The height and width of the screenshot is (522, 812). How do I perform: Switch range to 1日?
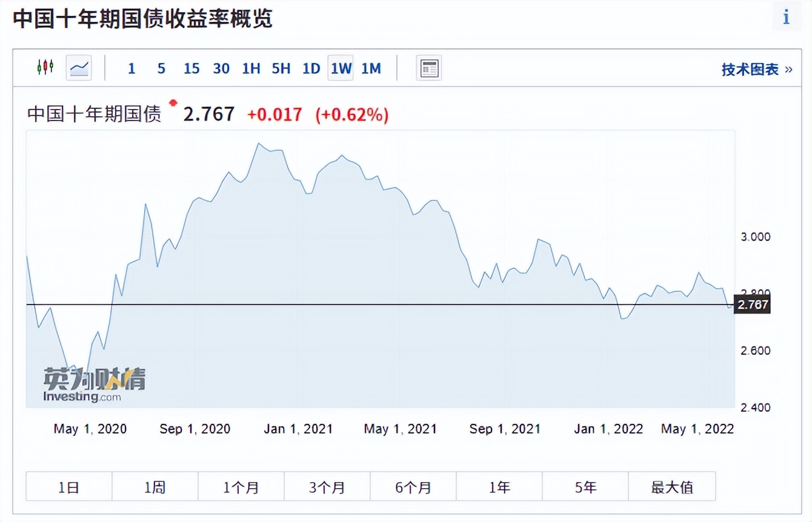point(68,486)
